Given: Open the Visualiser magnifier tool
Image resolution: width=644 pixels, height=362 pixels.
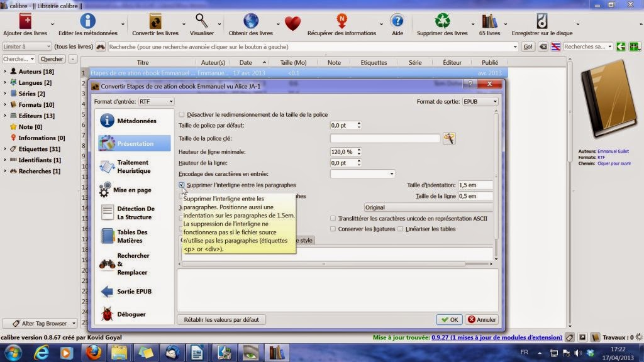Looking at the screenshot, I should [202, 21].
